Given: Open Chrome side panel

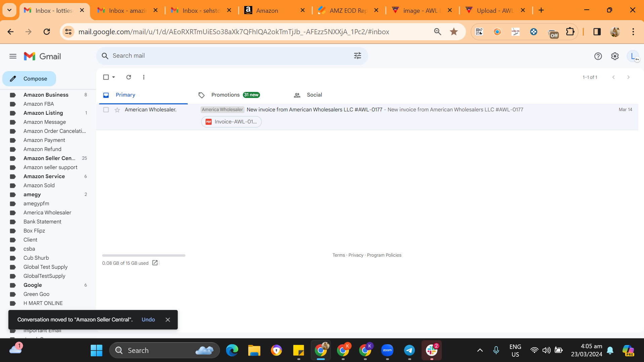Looking at the screenshot, I should click(597, 32).
